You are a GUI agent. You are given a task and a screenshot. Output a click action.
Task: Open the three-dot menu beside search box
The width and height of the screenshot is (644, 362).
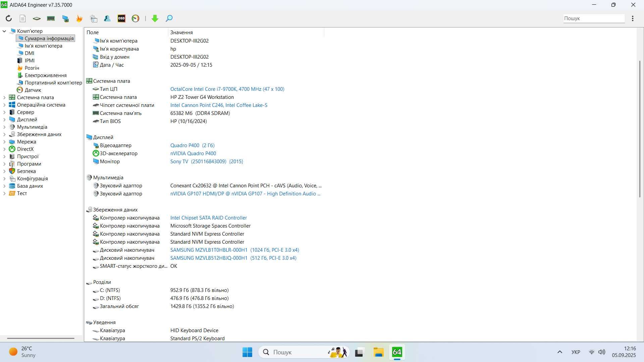633,18
